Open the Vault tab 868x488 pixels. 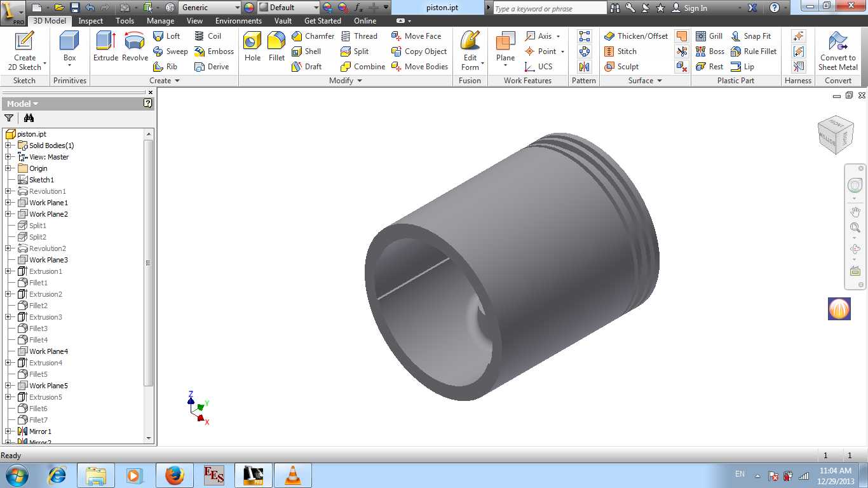pyautogui.click(x=283, y=21)
